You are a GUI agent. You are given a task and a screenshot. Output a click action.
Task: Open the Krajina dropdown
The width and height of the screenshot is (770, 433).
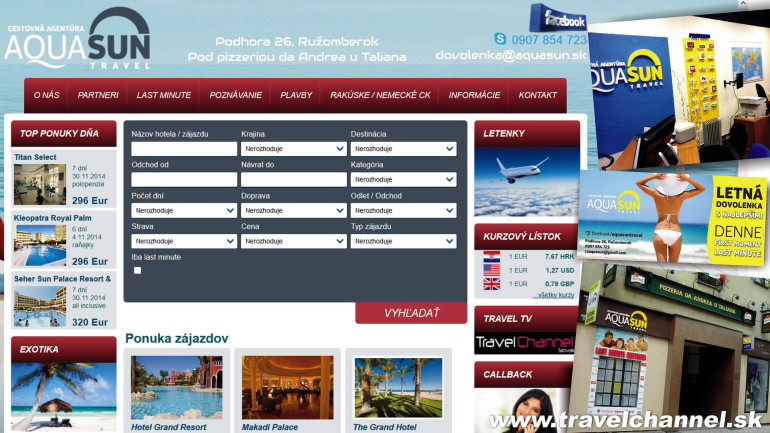click(x=294, y=149)
